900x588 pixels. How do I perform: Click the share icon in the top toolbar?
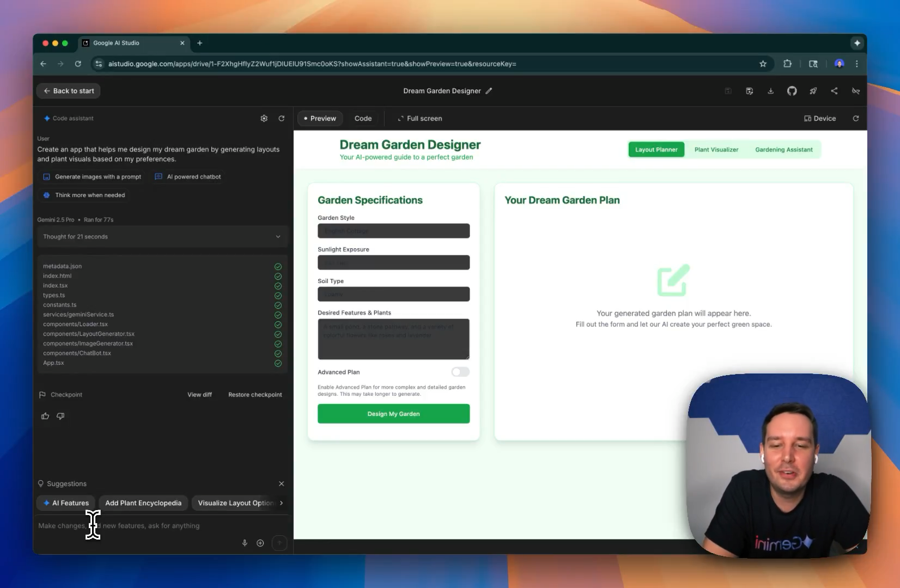click(x=834, y=91)
